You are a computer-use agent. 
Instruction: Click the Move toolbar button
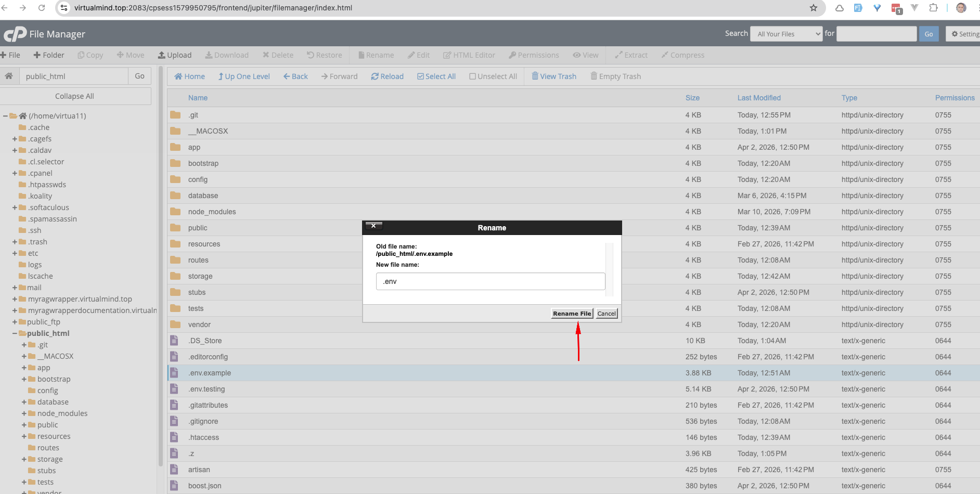(131, 55)
